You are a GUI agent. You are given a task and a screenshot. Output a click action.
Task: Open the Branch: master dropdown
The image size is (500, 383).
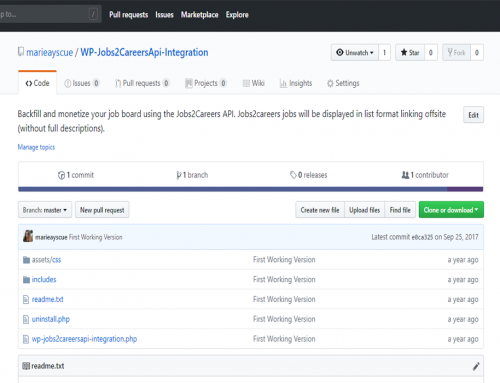[45, 210]
